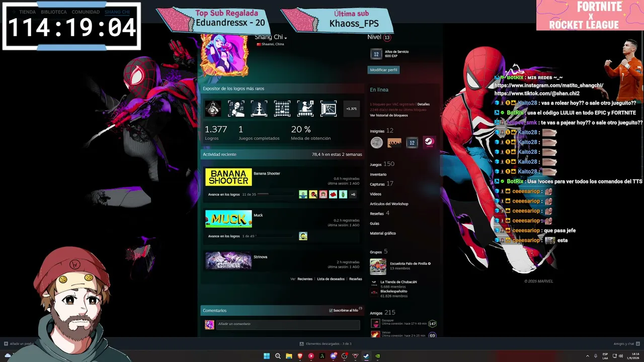644x362 pixels.
Task: Open File Explorer from the taskbar
Action: click(289, 356)
